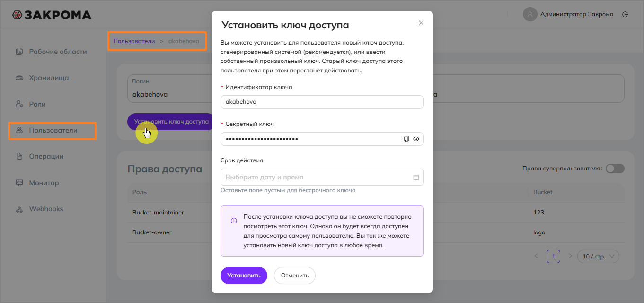Screen dimensions: 644x303
Task: Go to Хранилища section
Action: coord(49,78)
